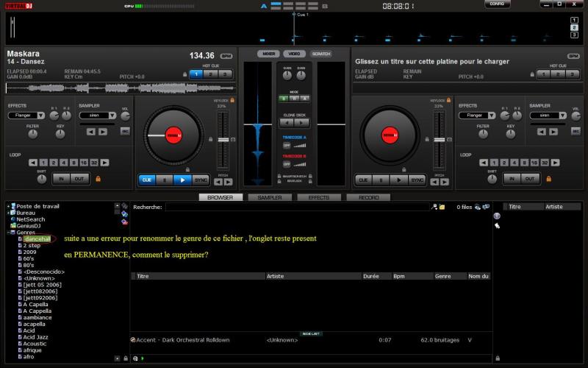Click left deck pitch fader

pos(223,138)
